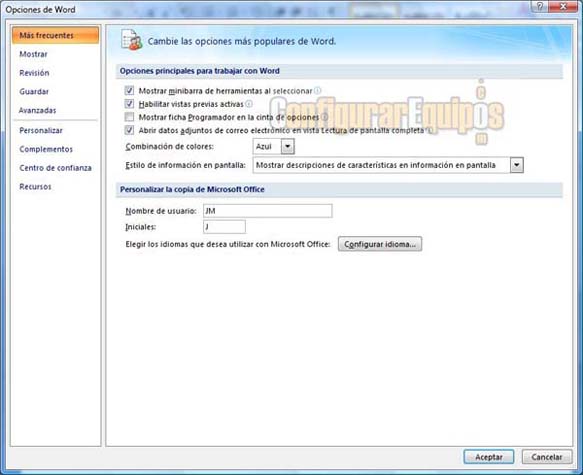583x475 pixels.
Task: Click the Word options header icon
Action: pos(131,40)
